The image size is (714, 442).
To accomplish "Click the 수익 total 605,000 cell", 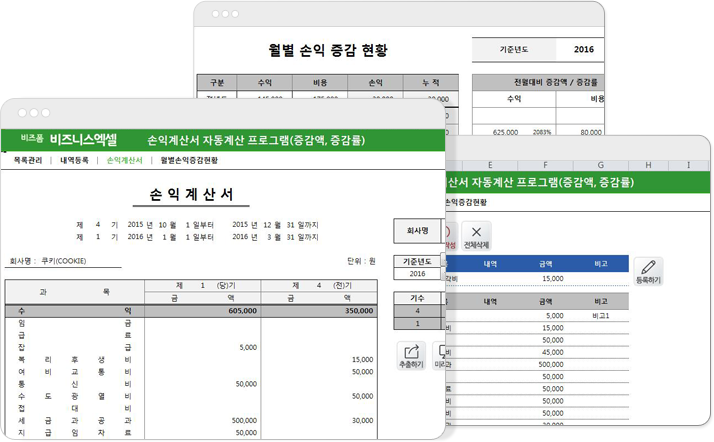I will click(x=203, y=311).
